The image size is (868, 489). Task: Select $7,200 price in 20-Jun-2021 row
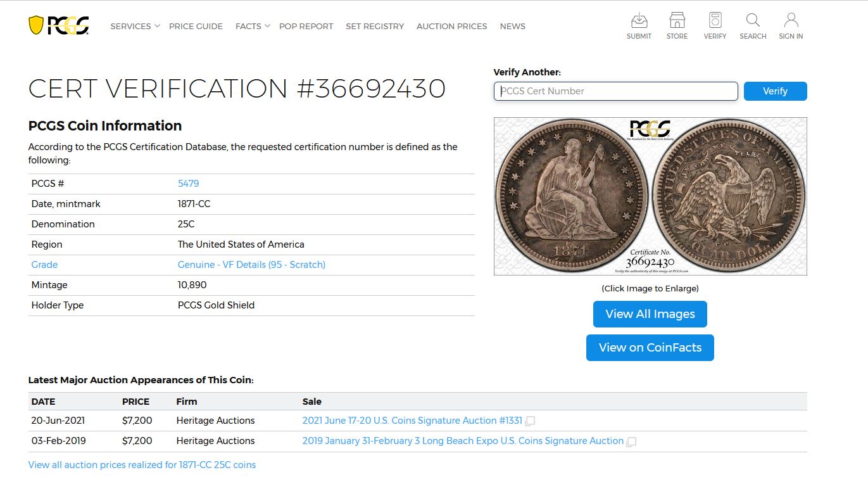click(x=137, y=421)
